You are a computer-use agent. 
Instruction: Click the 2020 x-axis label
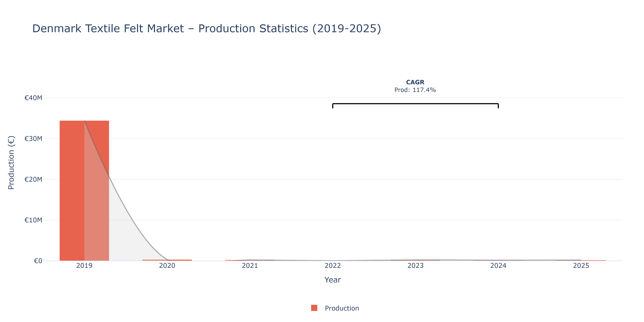pyautogui.click(x=167, y=266)
